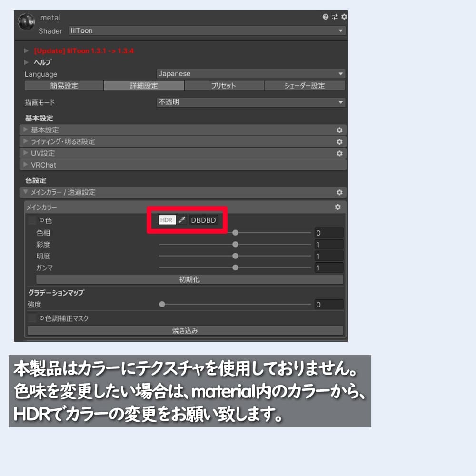Click the gear icon on 基本設定 row
This screenshot has height=476, width=476.
pos(339,129)
